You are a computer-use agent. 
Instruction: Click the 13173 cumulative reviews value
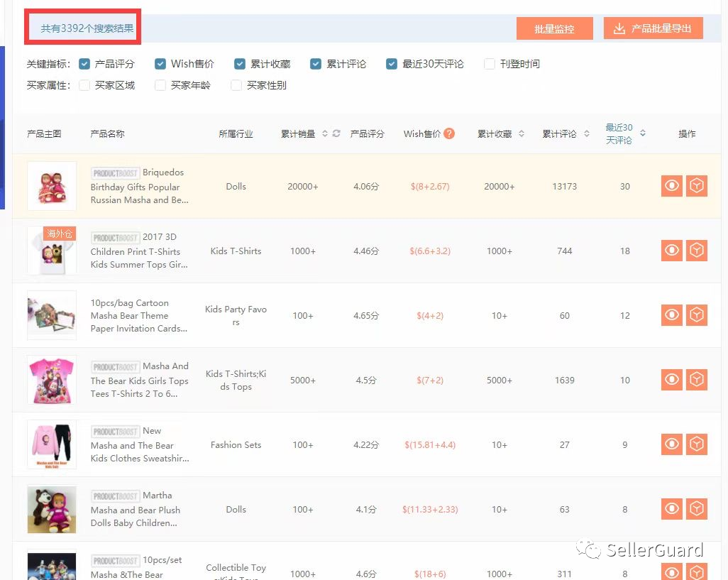[565, 186]
